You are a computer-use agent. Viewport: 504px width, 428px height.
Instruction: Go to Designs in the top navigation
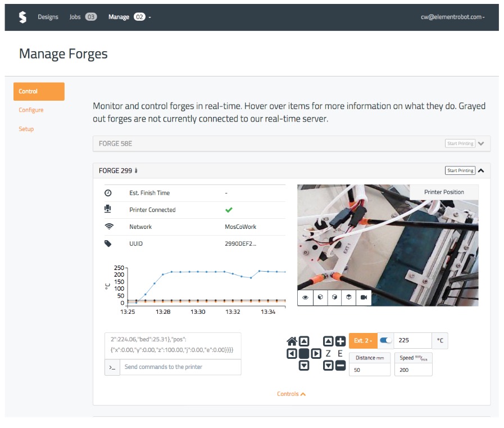pos(48,17)
